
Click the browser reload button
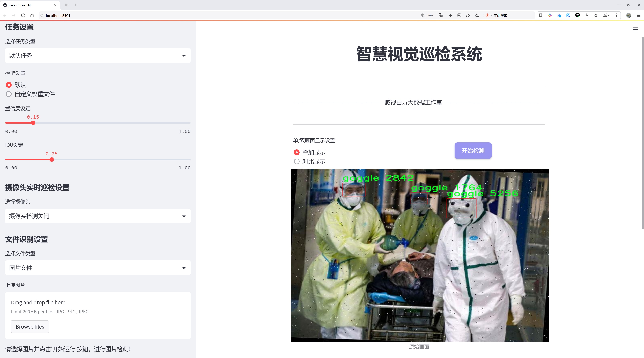23,15
